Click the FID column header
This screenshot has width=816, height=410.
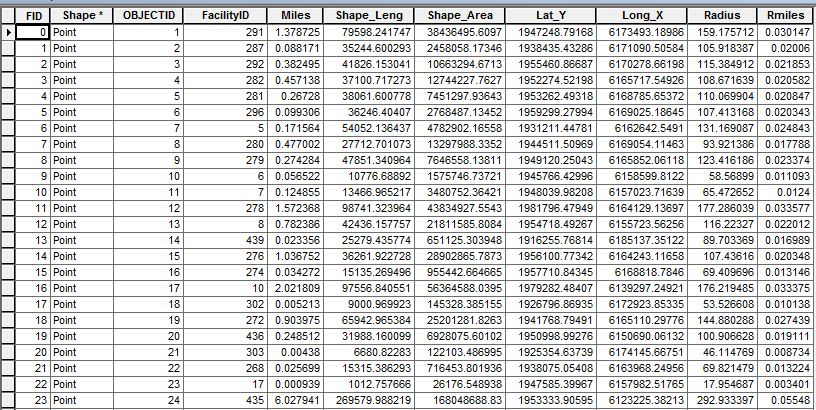click(x=33, y=16)
